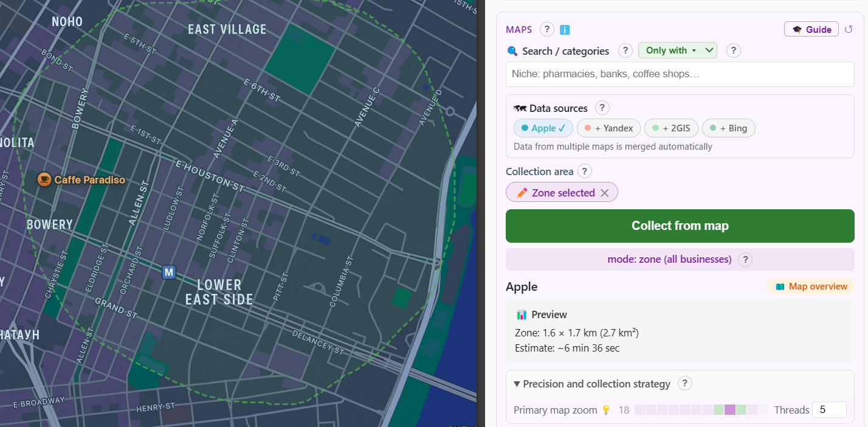Click the HENRY ST street label
868x427 pixels.
click(156, 407)
